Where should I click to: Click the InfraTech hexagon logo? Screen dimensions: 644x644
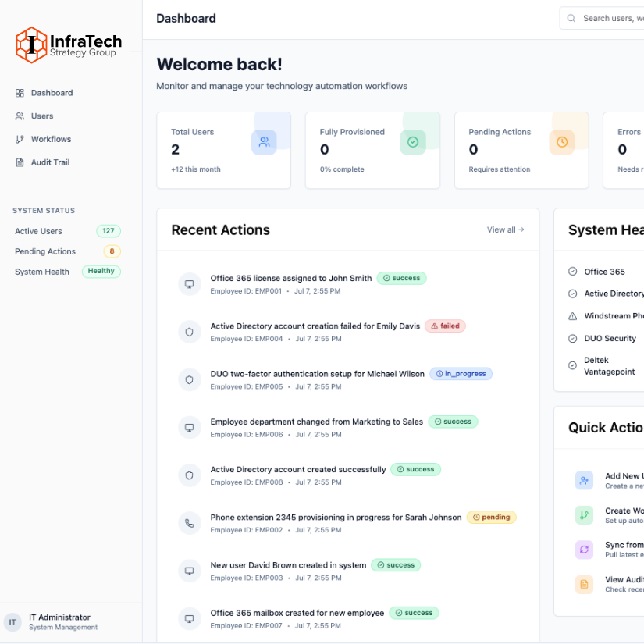point(32,44)
